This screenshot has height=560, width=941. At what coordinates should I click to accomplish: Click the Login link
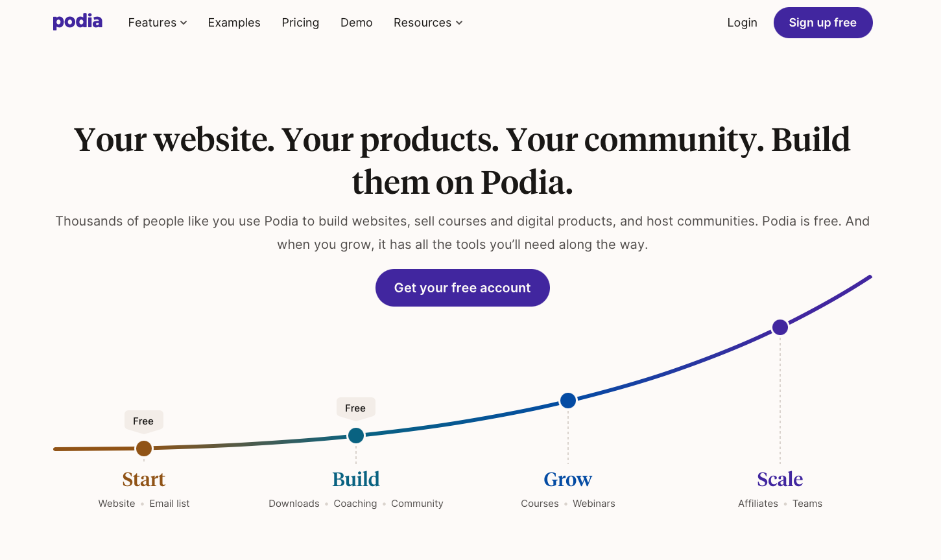pyautogui.click(x=742, y=23)
